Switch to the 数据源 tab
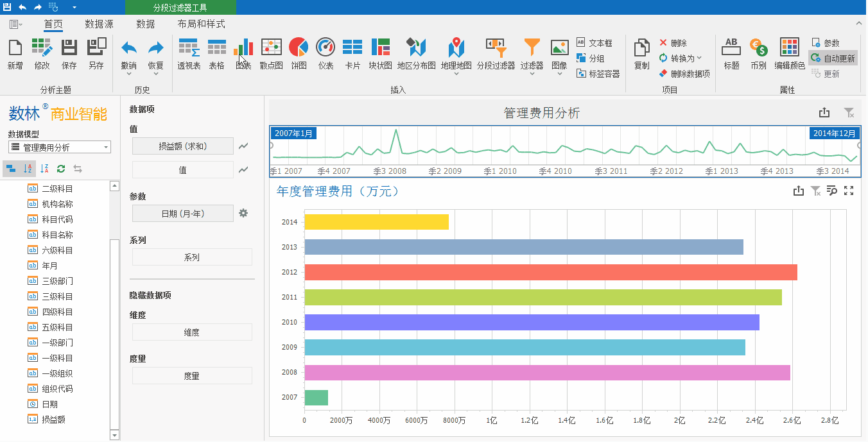This screenshot has width=868, height=442. pyautogui.click(x=99, y=24)
